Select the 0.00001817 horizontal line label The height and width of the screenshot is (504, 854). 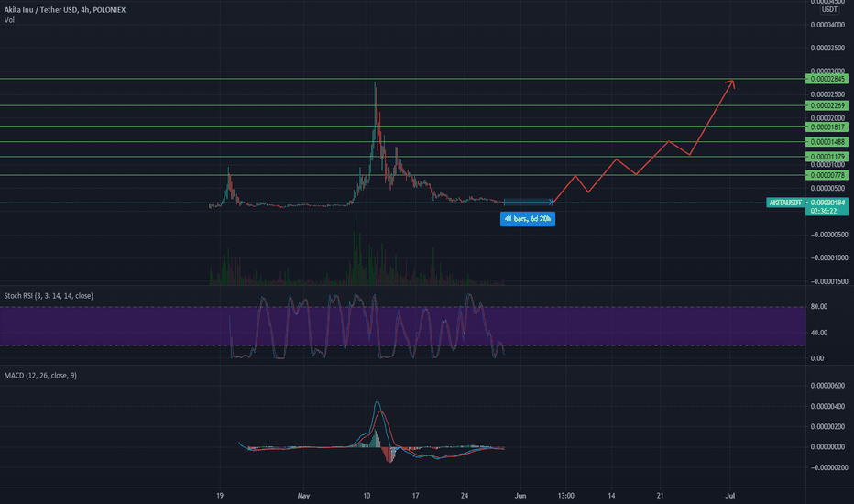[x=827, y=127]
